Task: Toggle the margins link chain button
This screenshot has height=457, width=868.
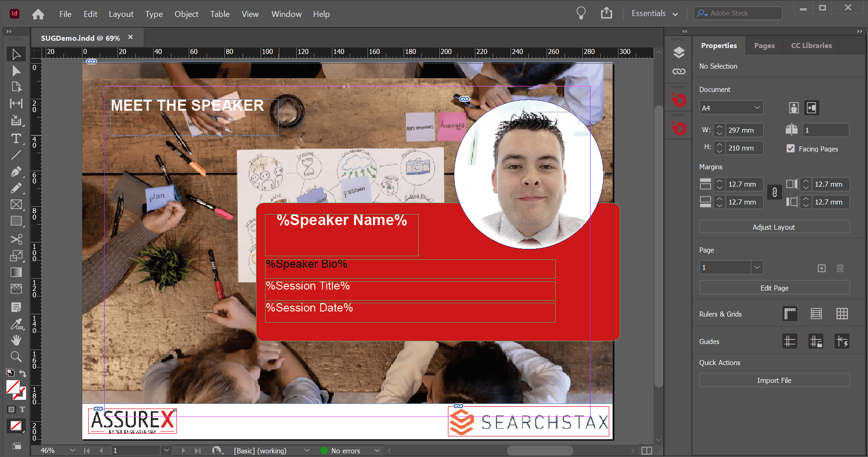Action: [774, 193]
